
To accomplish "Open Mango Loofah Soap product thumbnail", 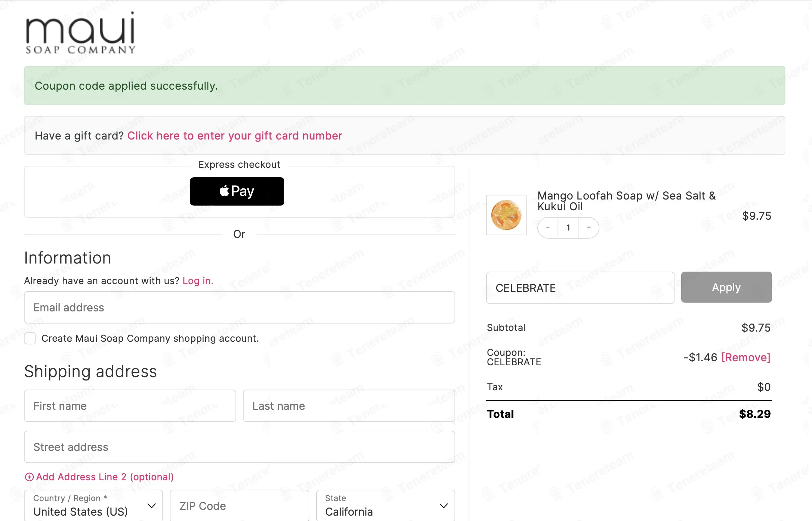I will 506,215.
